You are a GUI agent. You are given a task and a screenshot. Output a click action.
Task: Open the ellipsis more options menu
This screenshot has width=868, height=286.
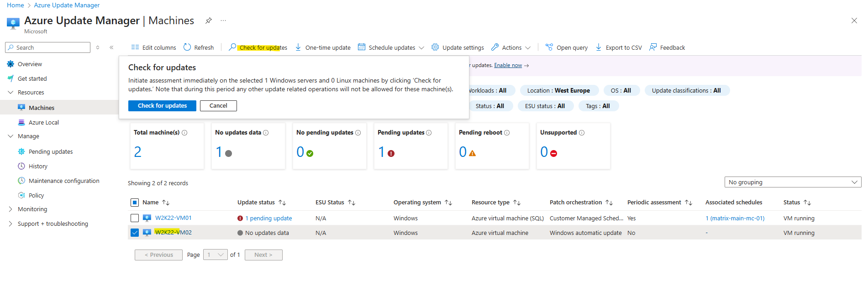223,21
